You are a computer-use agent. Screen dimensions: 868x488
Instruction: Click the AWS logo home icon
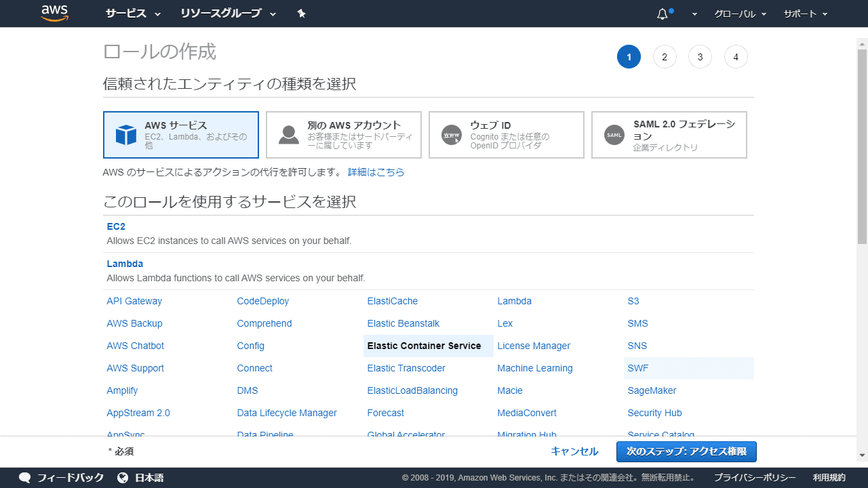(x=55, y=13)
